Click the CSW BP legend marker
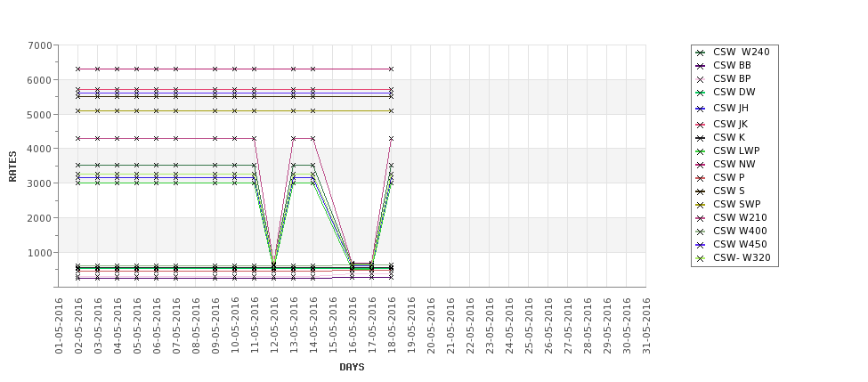Viewport: 868px width, 382px height. tap(701, 79)
